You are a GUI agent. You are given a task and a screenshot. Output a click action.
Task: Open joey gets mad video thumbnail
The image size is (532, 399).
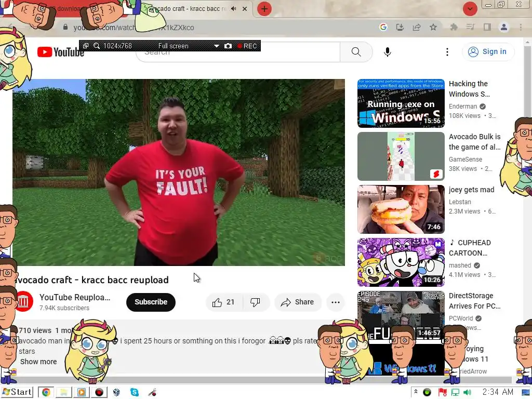tap(401, 209)
